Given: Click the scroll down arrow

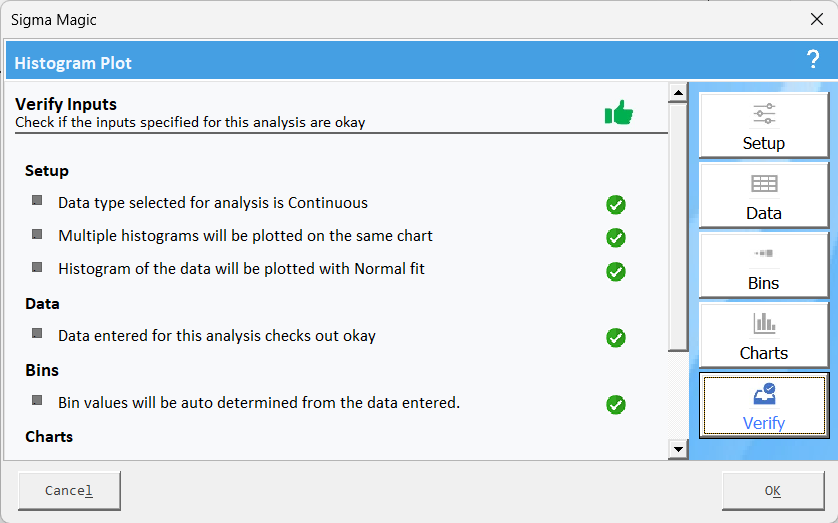Looking at the screenshot, I should coord(678,449).
